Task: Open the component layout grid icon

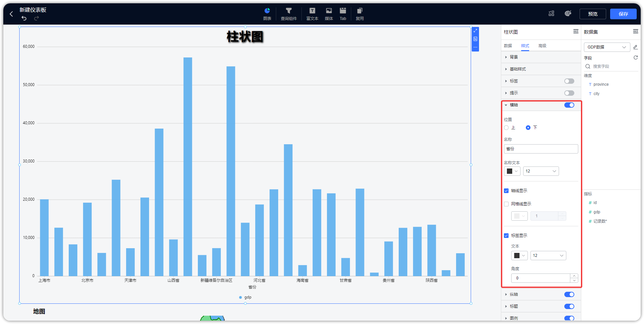Action: 551,14
